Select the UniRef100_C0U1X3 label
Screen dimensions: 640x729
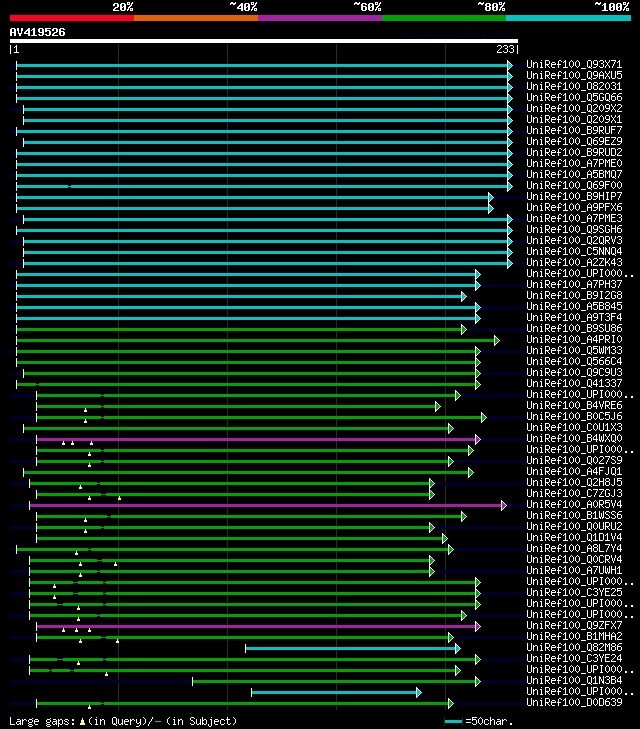574,427
